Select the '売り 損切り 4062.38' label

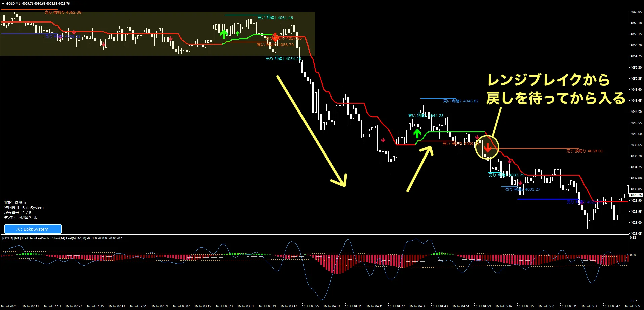tap(63, 12)
